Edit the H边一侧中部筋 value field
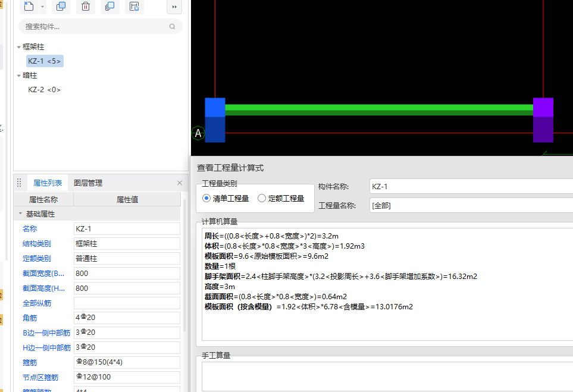Image resolution: width=573 pixels, height=392 pixels. click(127, 347)
